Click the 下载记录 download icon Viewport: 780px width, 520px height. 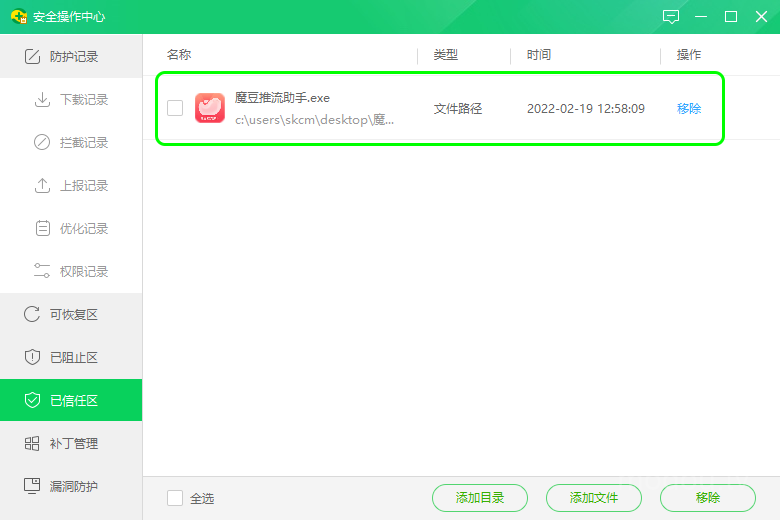[x=42, y=100]
